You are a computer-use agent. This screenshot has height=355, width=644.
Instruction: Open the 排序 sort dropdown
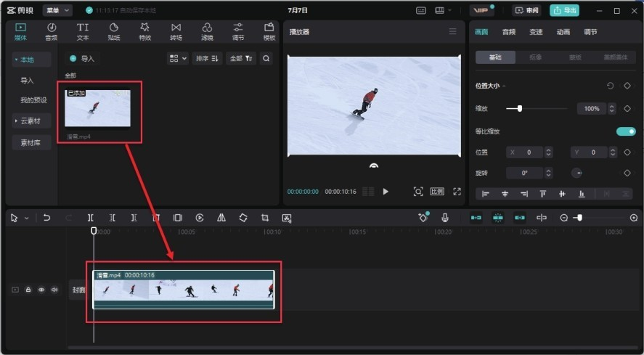point(207,58)
